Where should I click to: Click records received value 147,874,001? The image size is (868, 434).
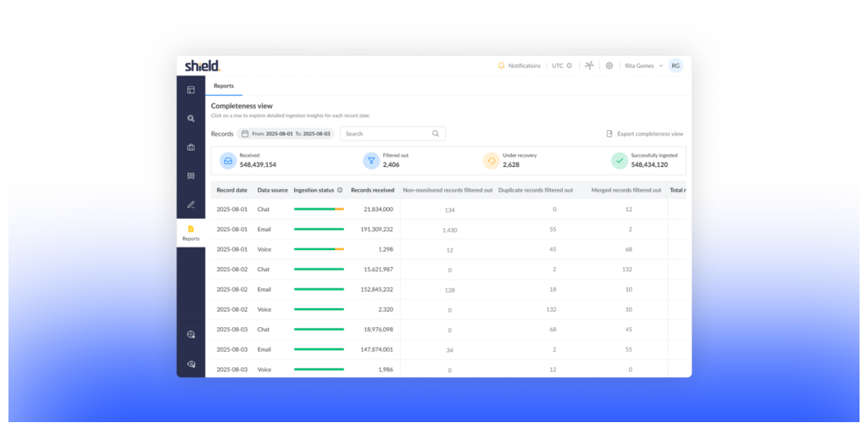377,350
